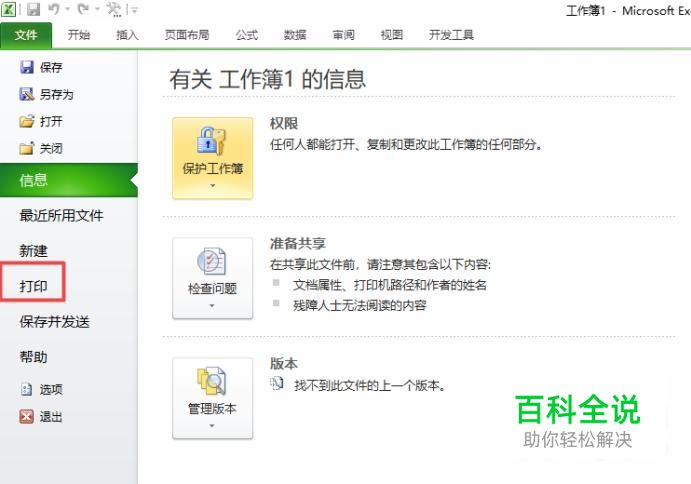
Task: Open Customize Quick Access Toolbar dropdown
Action: click(133, 9)
